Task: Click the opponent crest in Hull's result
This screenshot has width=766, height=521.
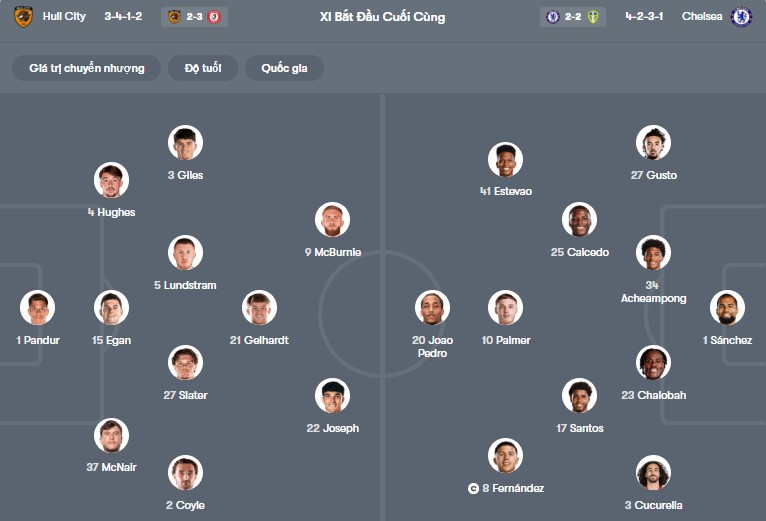Action: tap(214, 17)
